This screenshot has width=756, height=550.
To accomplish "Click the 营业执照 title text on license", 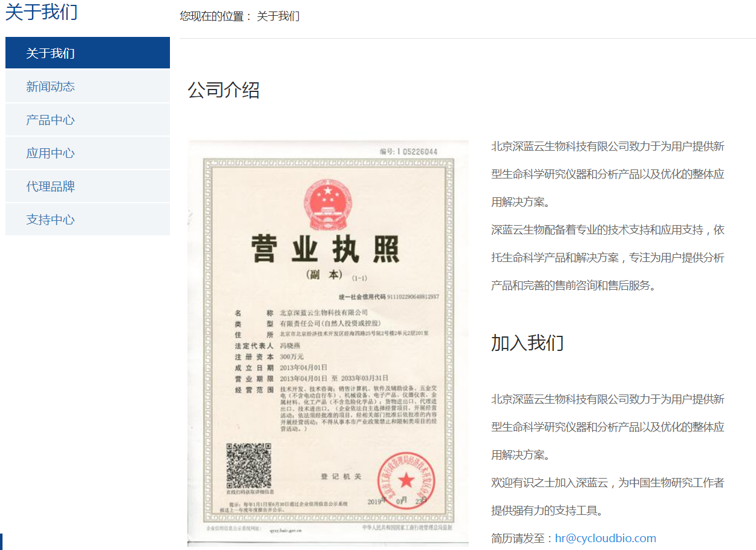I will (326, 249).
